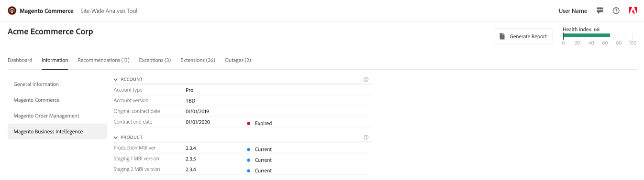Image resolution: width=644 pixels, height=180 pixels.
Task: Click the red Expired status dot
Action: [x=249, y=123]
